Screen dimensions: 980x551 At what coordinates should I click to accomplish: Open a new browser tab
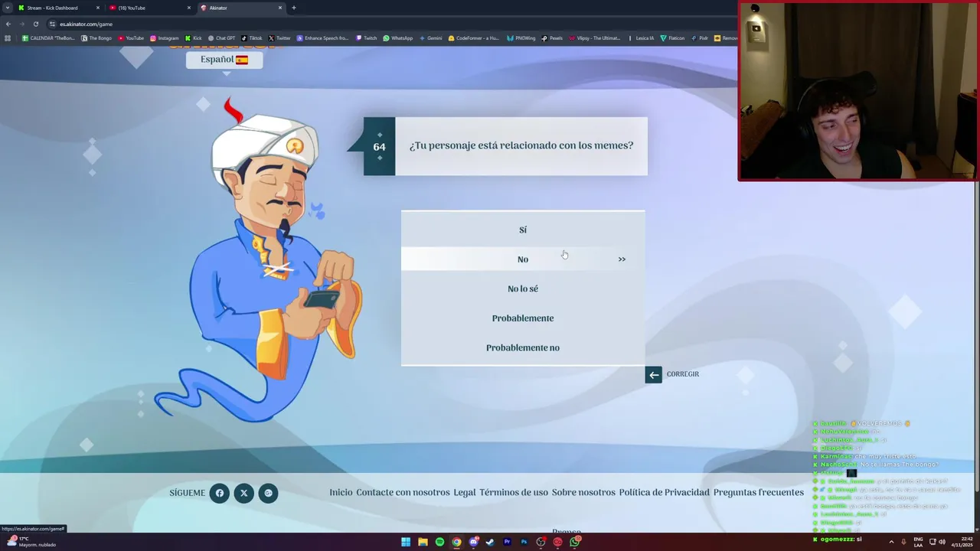coord(294,8)
